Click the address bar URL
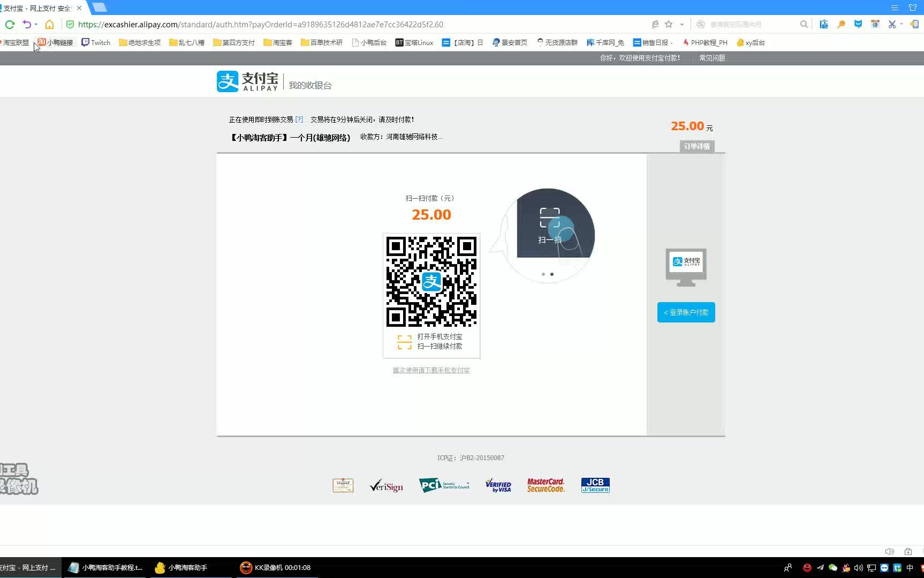Viewport: 924px width, 578px height. pyautogui.click(x=261, y=24)
